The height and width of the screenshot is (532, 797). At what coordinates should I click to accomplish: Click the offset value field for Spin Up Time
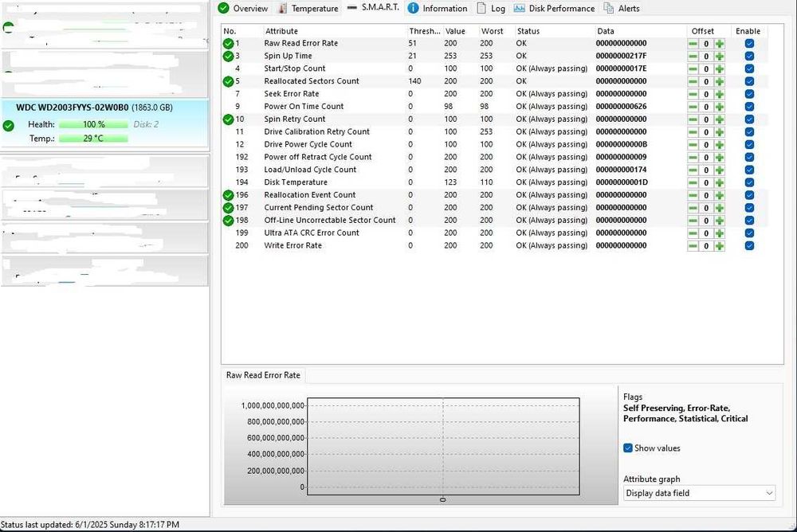706,57
